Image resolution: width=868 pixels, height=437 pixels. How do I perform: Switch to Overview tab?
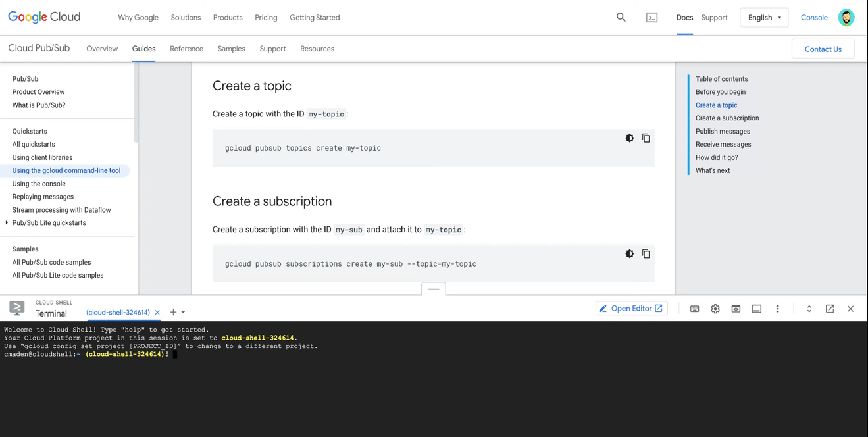102,49
